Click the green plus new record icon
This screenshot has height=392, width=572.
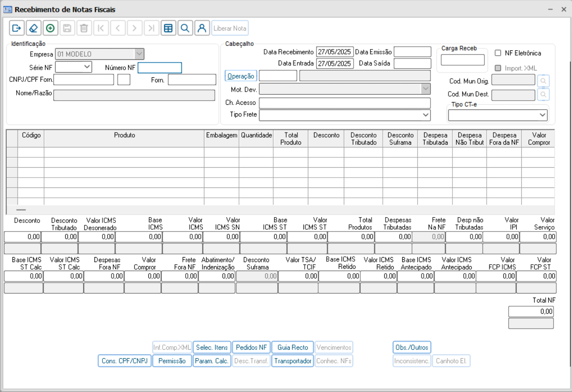point(50,28)
